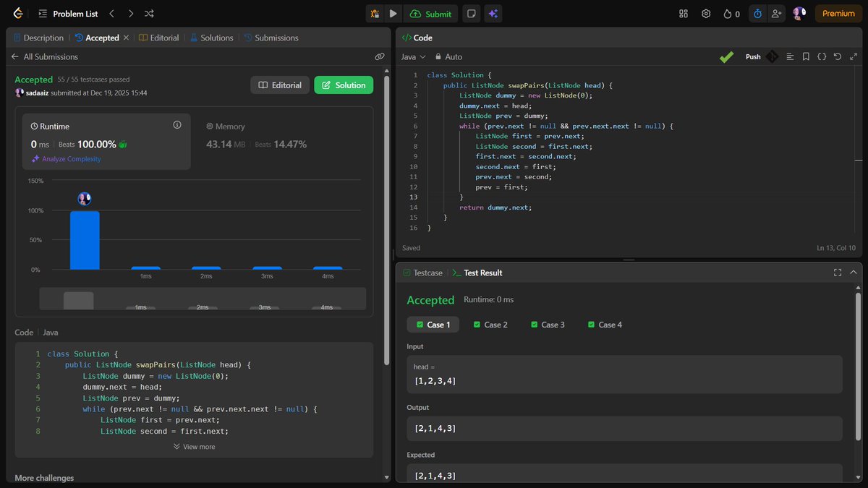Viewport: 868px width, 488px height.
Task: Expand code with View more
Action: (194, 446)
